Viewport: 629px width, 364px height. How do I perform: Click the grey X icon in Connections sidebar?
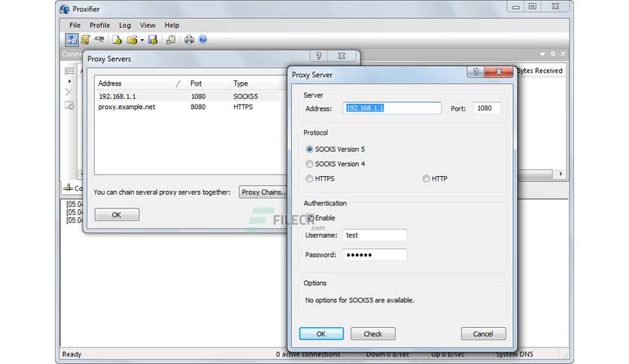[x=69, y=93]
